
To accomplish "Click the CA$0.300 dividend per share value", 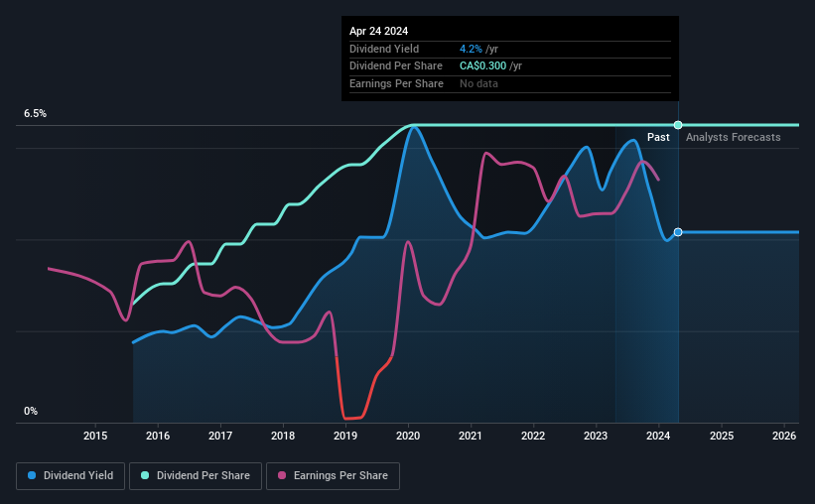I will click(482, 66).
